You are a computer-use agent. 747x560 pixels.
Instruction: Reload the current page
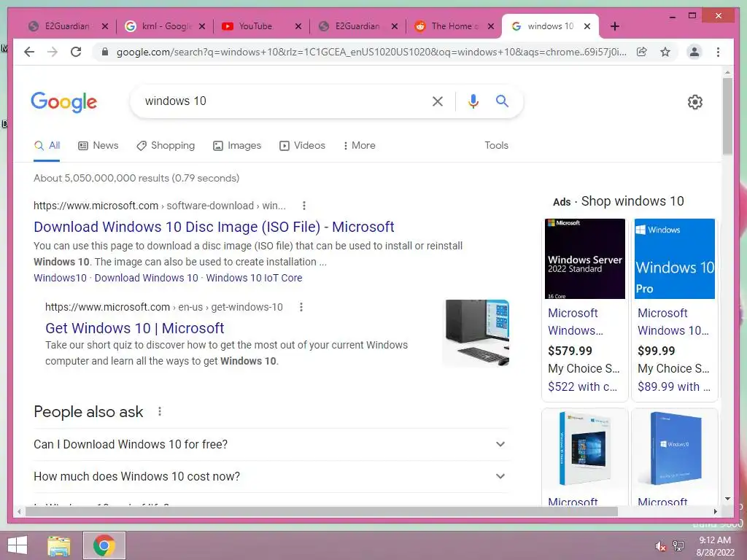tap(76, 52)
